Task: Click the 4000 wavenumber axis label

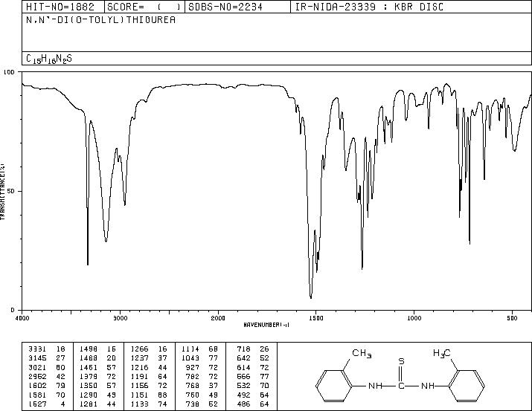Action: click(x=22, y=318)
